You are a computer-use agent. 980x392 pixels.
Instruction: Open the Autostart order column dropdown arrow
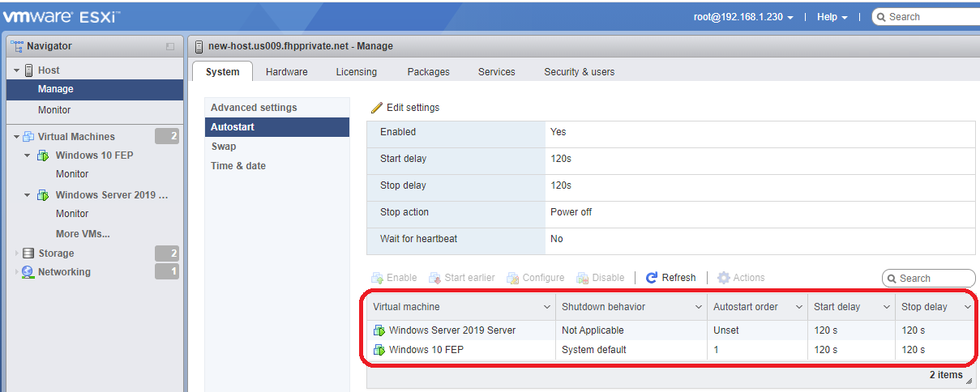pyautogui.click(x=798, y=308)
